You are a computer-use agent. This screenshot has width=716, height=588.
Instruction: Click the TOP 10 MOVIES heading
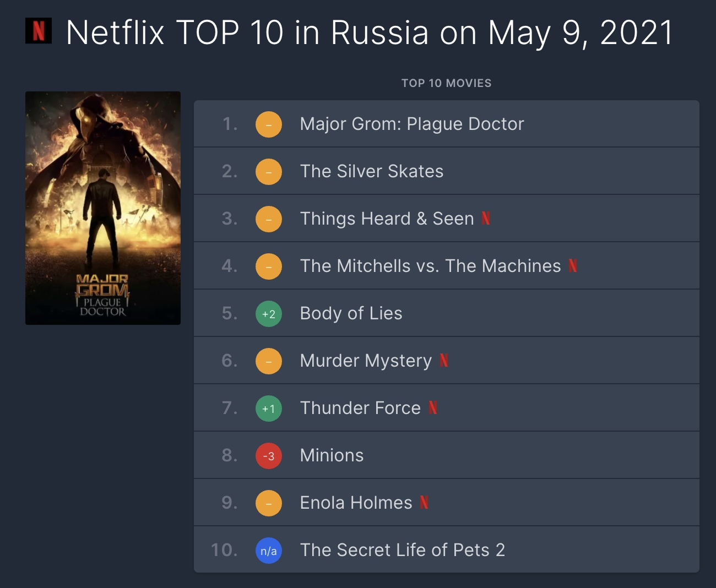pyautogui.click(x=446, y=83)
